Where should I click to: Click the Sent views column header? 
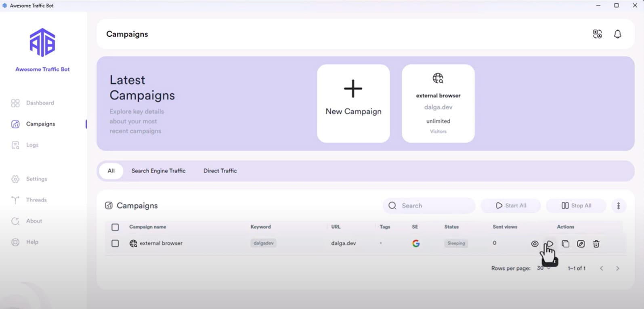coord(505,227)
